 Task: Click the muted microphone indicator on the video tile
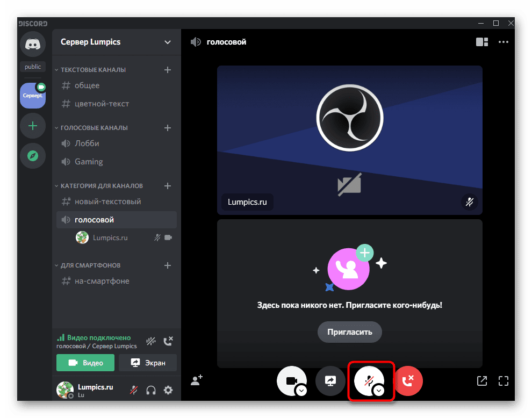pyautogui.click(x=470, y=202)
